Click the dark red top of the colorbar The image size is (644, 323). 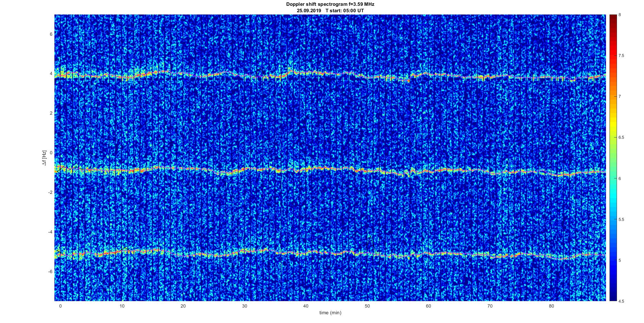click(613, 19)
